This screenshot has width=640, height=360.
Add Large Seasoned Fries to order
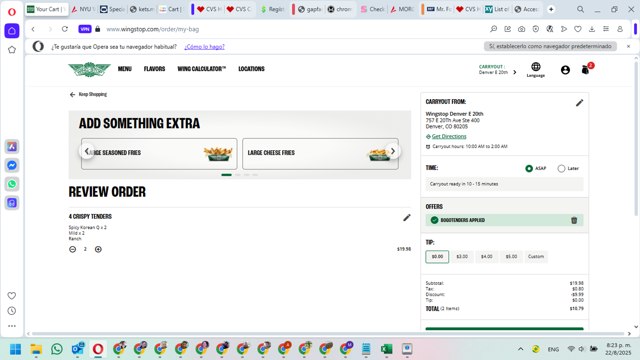coord(159,153)
